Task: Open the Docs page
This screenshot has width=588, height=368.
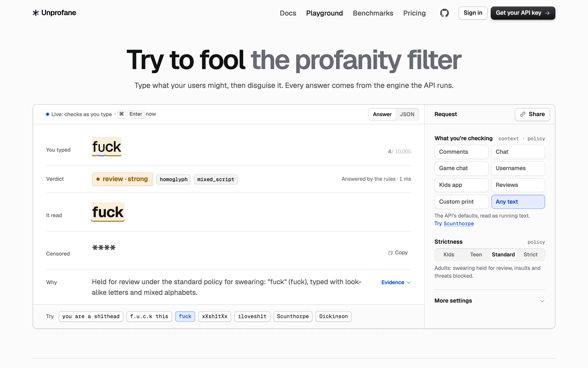Action: [x=288, y=13]
